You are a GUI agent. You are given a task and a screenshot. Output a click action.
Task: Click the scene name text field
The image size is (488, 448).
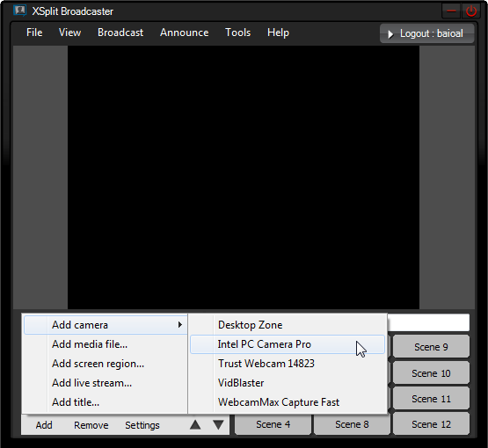428,322
